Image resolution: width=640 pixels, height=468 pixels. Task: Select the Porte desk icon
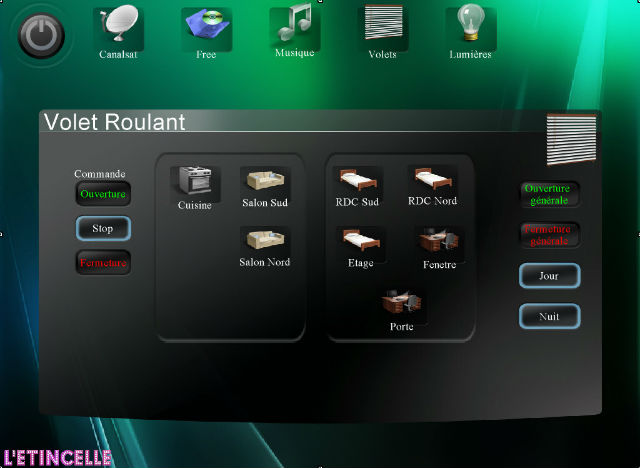[401, 304]
